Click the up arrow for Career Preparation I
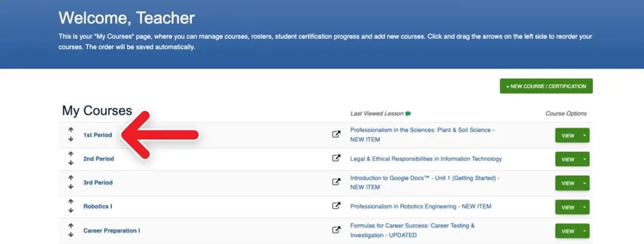This screenshot has width=644, height=244. (71, 225)
